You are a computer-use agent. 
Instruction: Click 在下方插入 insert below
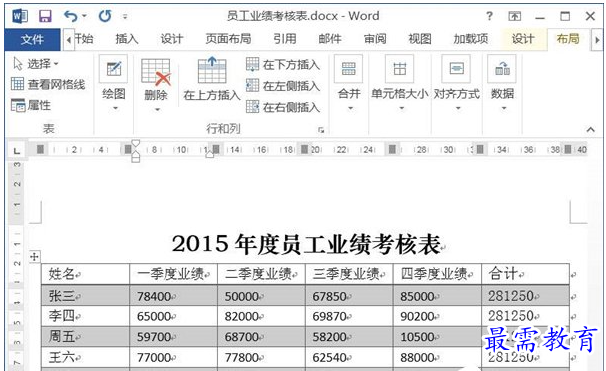(283, 65)
